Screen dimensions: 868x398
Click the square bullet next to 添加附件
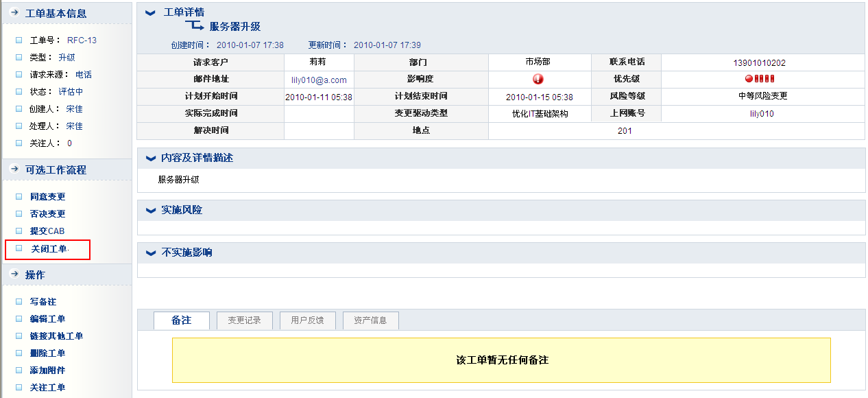pos(19,371)
